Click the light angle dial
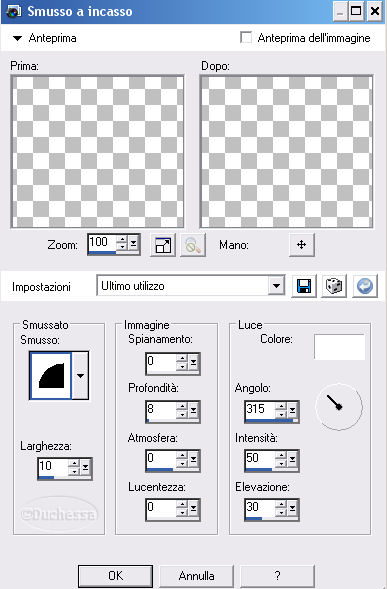Screen dimensions: 387x589 [x=339, y=406]
